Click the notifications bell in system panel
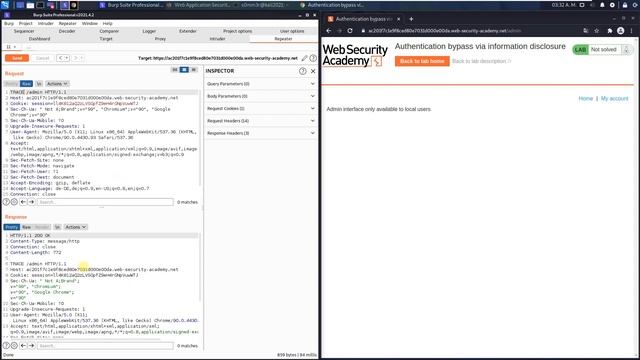Viewport: 640px width, 360px height. [602, 5]
